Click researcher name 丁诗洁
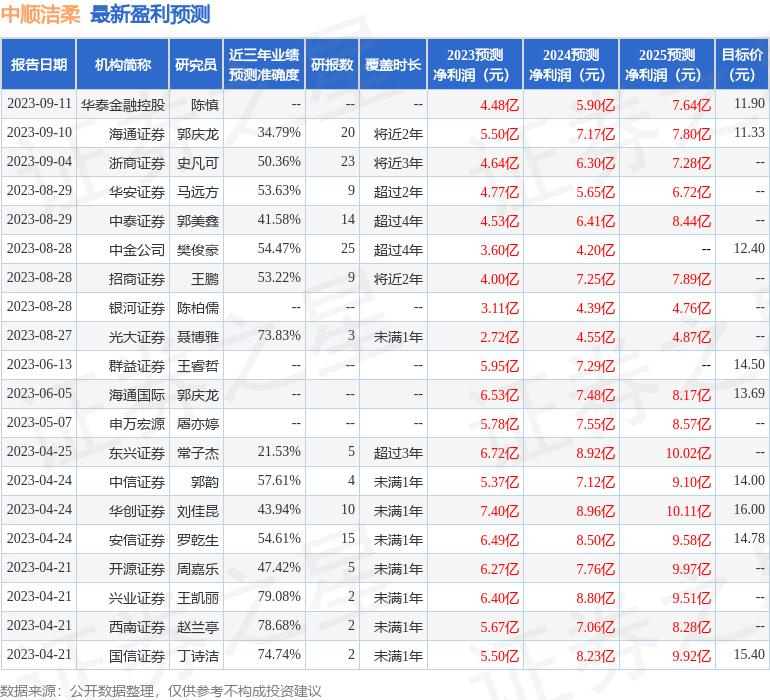The width and height of the screenshot is (770, 700). (x=197, y=655)
